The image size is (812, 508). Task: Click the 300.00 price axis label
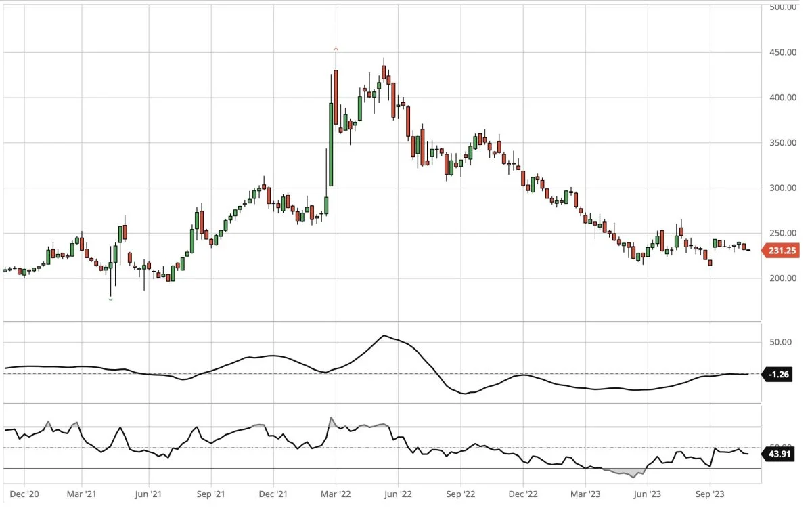point(783,188)
